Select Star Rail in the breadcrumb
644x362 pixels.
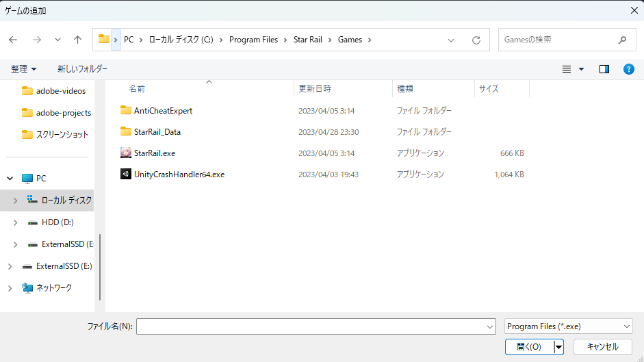tap(307, 40)
